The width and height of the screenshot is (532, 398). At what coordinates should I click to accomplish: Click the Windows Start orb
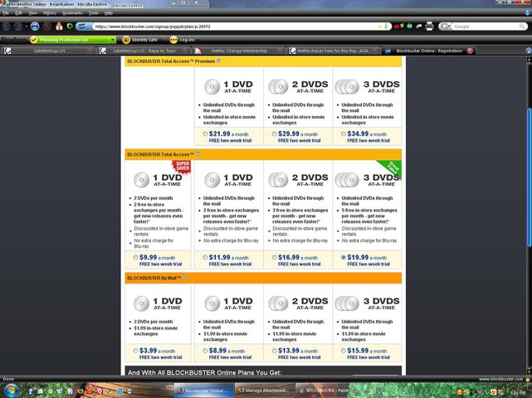click(10, 391)
